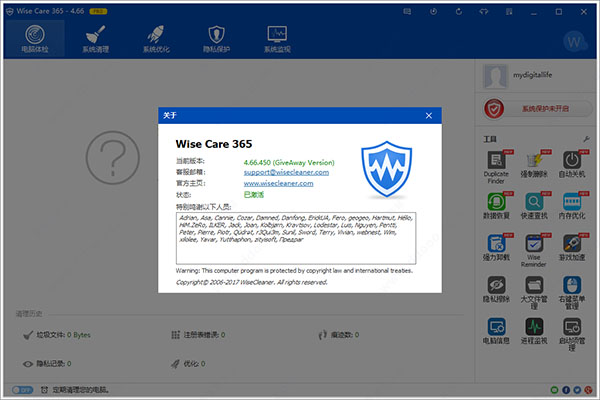Open the 系统监视 monitor tab
Viewport: 600px width, 400px height.
point(277,39)
